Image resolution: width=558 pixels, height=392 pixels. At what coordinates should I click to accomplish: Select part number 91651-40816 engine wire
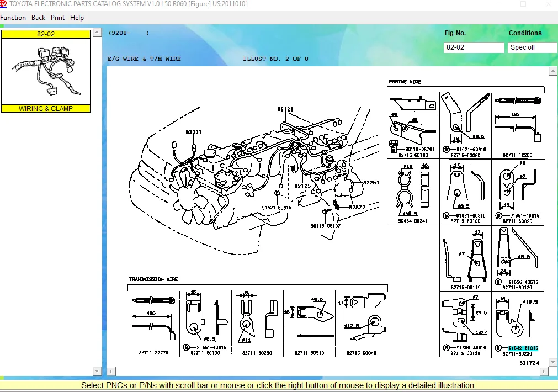524,215
